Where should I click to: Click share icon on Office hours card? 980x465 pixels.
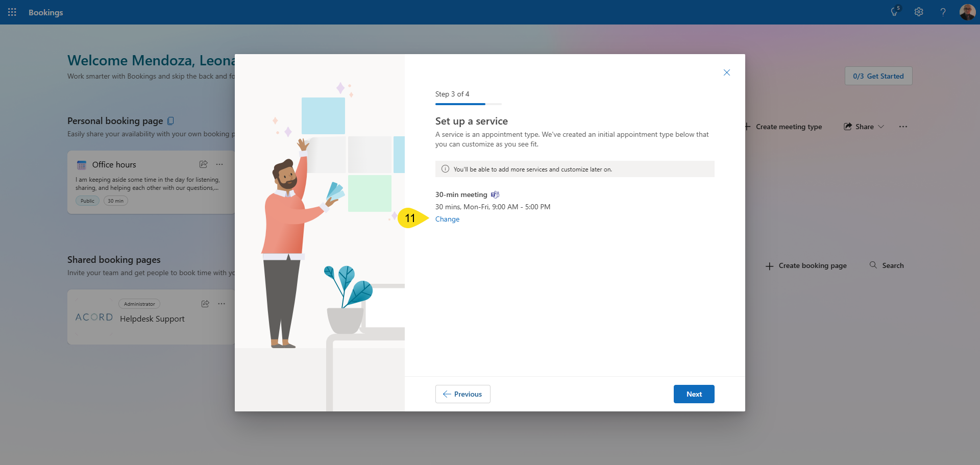tap(204, 164)
